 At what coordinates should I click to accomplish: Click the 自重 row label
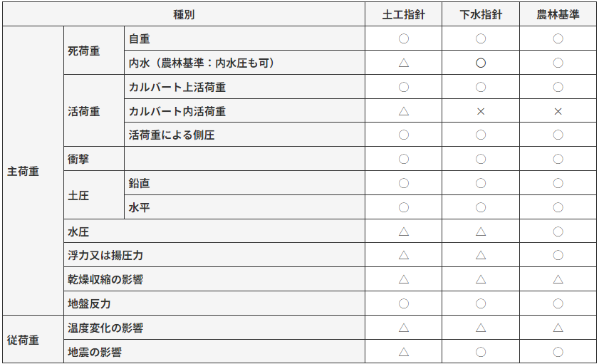point(244,38)
